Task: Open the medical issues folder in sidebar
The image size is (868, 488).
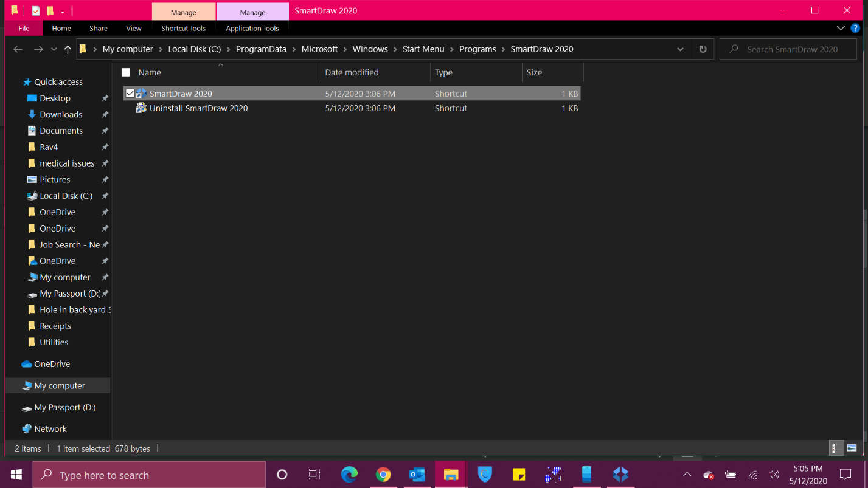Action: click(67, 163)
